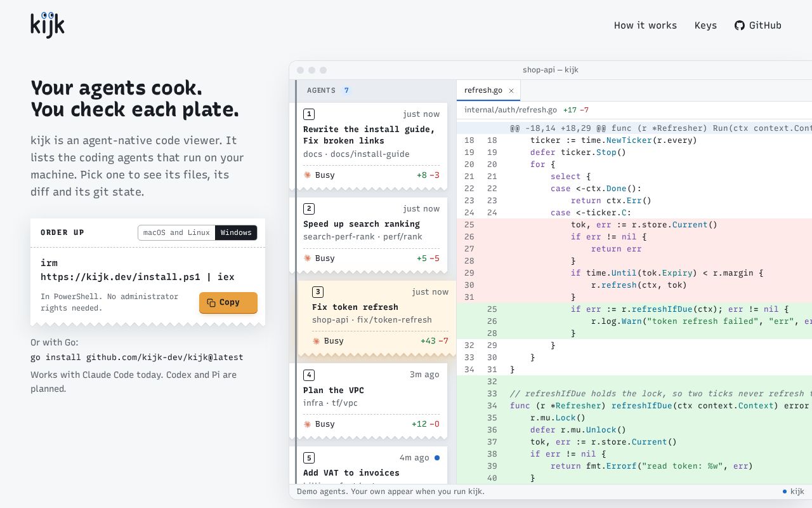The width and height of the screenshot is (812, 508).
Task: Click number badge 1 on install guide card
Action: [x=309, y=114]
